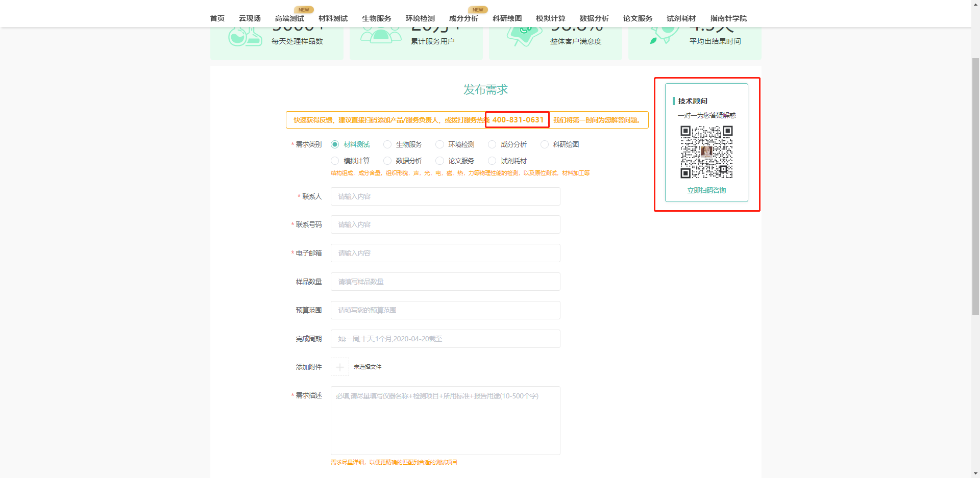Choose the 科研绘图 requirement category

(545, 144)
